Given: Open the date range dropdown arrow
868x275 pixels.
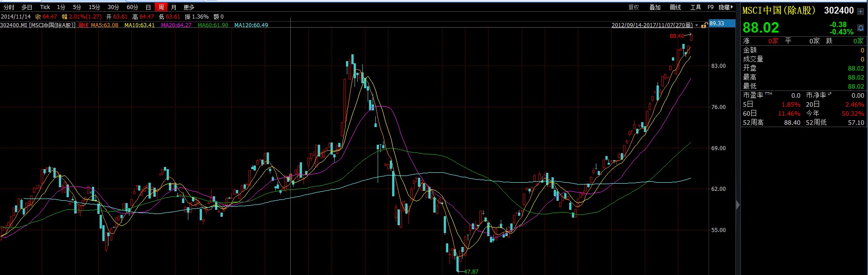Looking at the screenshot, I should pyautogui.click(x=697, y=25).
